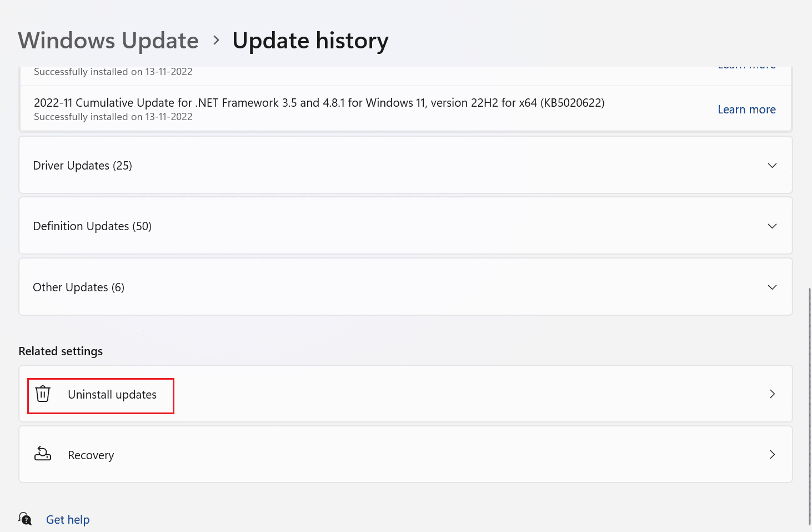Open the Definition Updates (50) section label
The height and width of the screenshot is (532, 812).
point(92,226)
